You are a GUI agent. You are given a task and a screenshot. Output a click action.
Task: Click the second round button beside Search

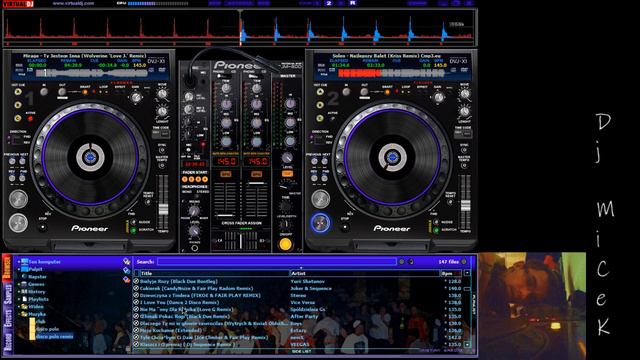(x=411, y=262)
